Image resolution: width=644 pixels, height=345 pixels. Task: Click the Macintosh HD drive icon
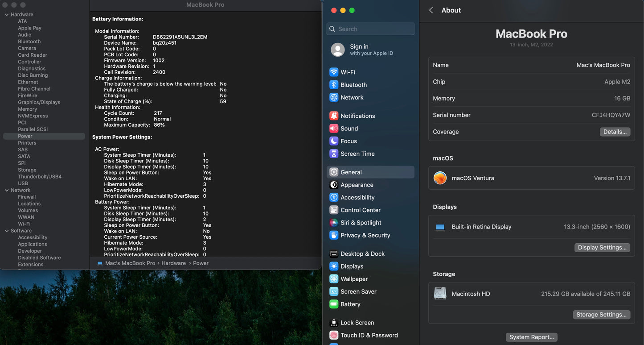coord(440,293)
